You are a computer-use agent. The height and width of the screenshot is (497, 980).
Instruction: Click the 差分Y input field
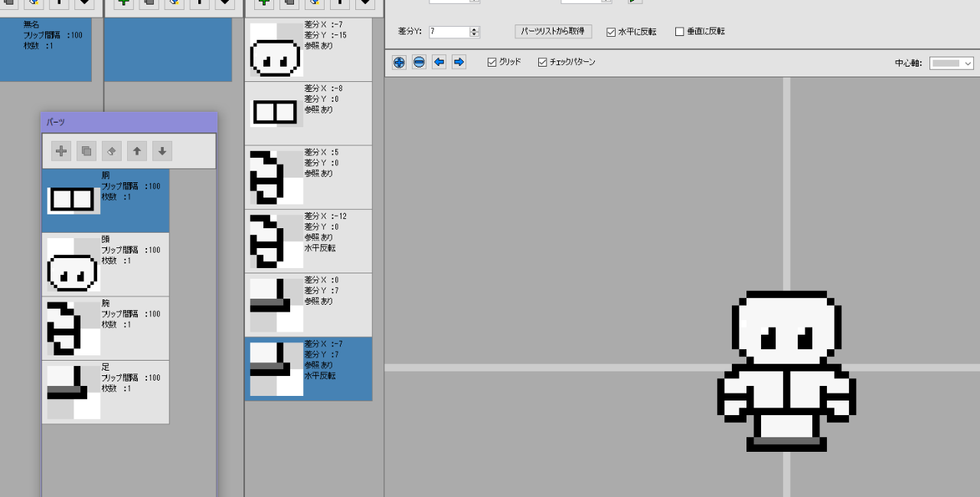pos(448,32)
